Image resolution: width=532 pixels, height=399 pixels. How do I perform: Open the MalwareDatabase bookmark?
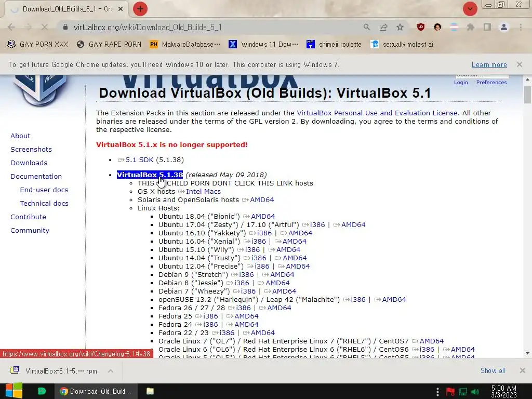(185, 44)
